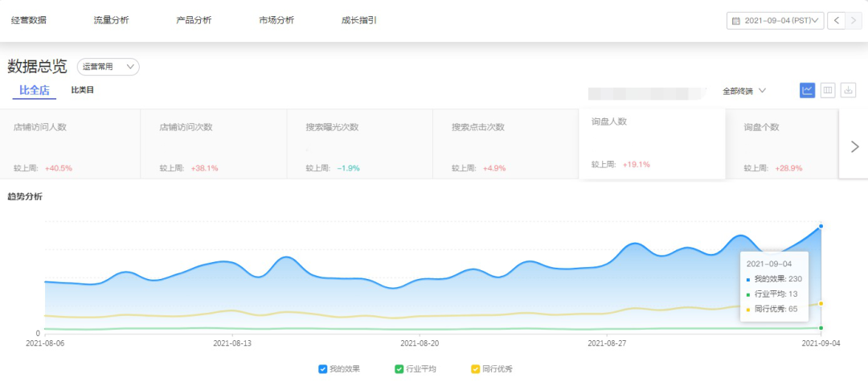Switch to table column view icon

[828, 90]
